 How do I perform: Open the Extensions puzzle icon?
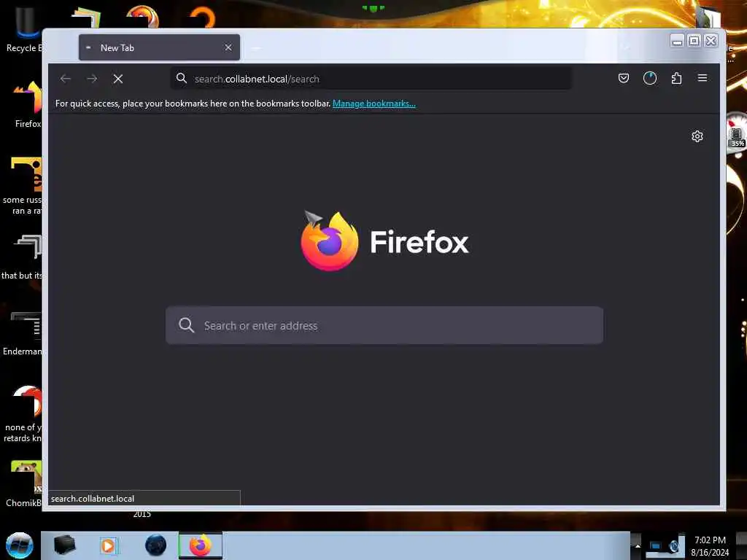pyautogui.click(x=676, y=78)
